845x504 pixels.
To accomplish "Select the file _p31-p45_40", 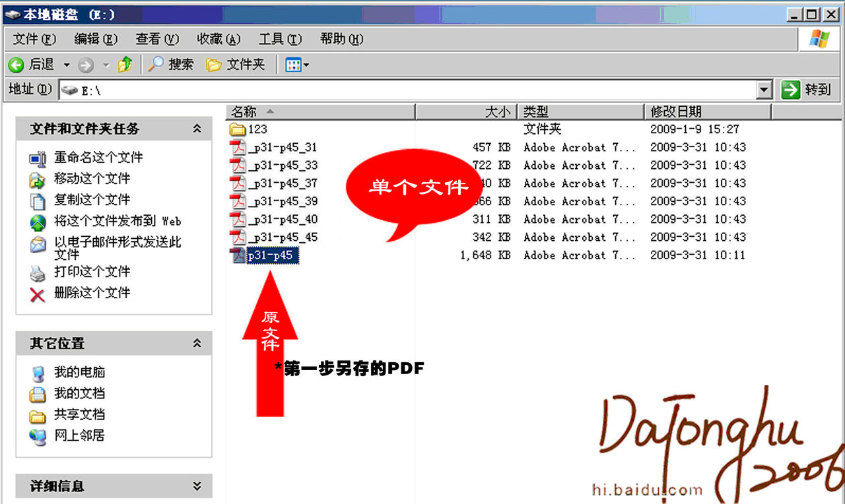I will (283, 219).
